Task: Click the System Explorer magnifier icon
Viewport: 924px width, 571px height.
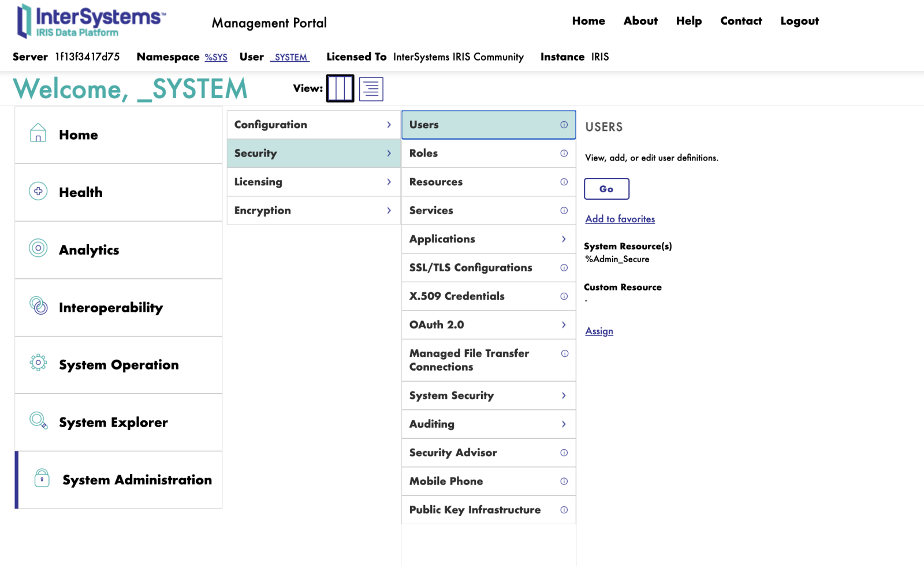Action: tap(38, 420)
